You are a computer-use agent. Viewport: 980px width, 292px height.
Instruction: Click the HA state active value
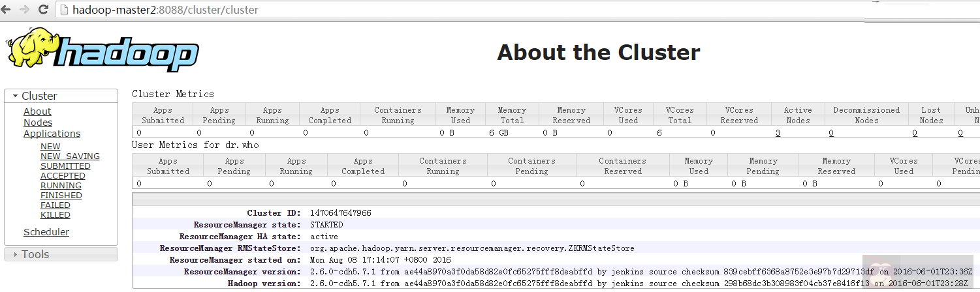[x=324, y=237]
